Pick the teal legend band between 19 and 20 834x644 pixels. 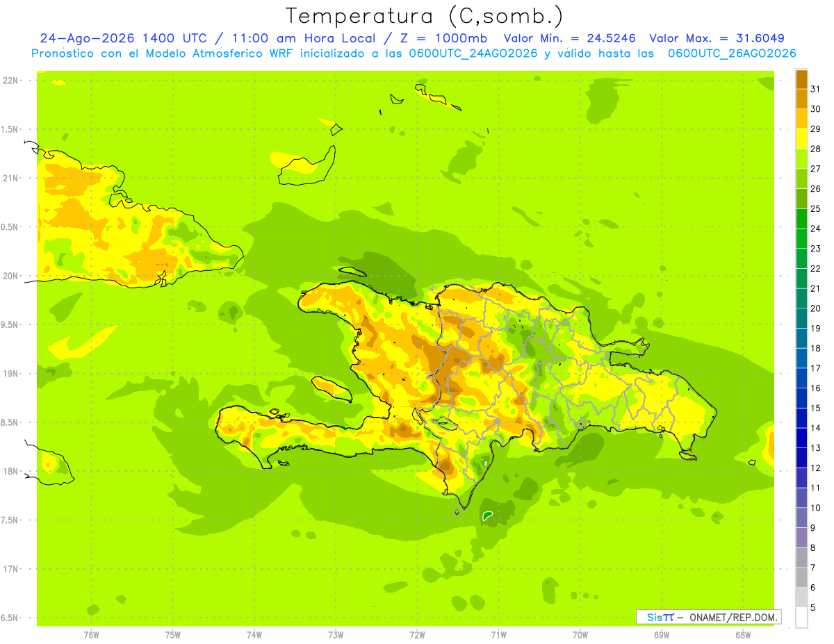[801, 318]
